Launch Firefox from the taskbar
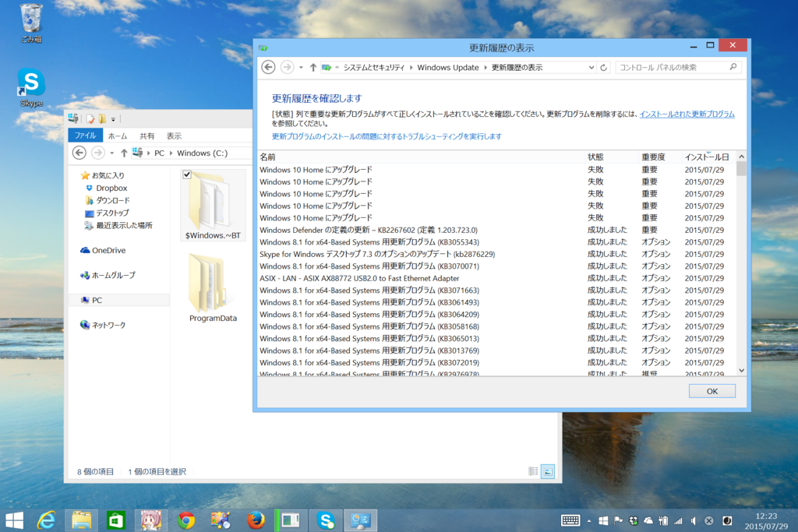 point(256,520)
